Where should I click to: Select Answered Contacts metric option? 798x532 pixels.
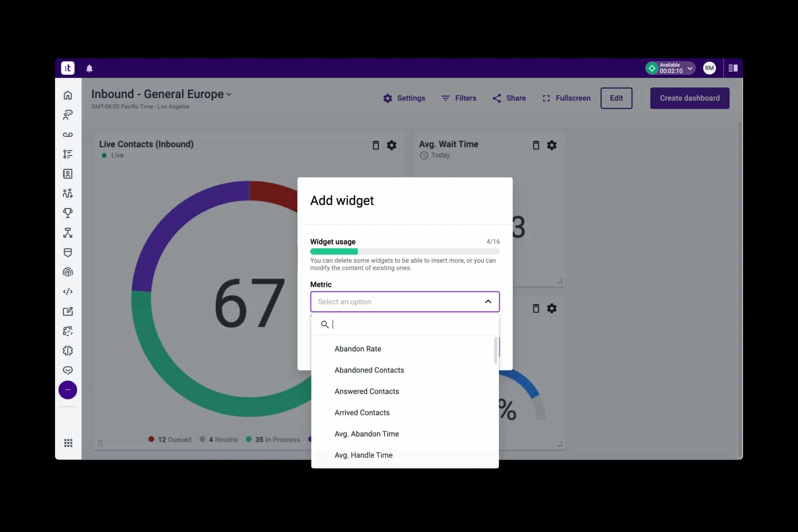click(366, 391)
